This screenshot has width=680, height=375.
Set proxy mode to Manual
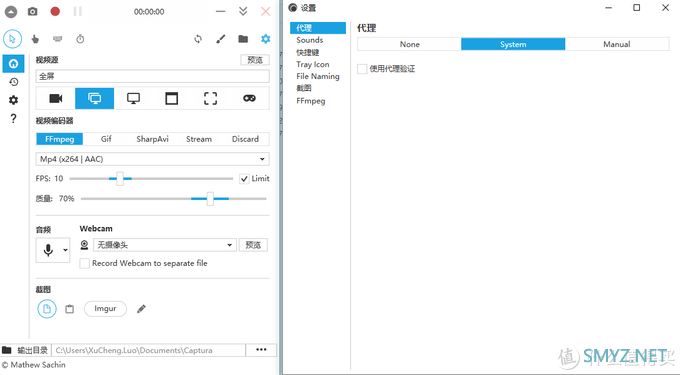(x=617, y=44)
